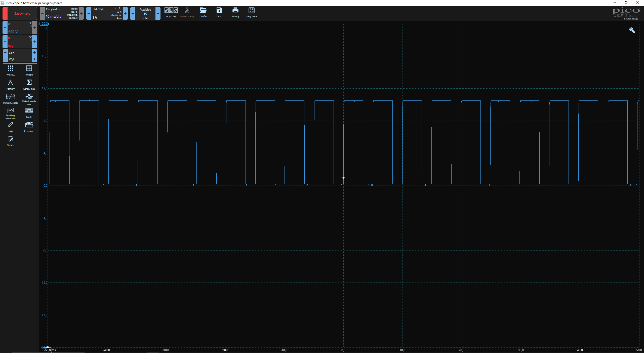Open the Maski mask tool
This screenshot has height=353, width=644.
point(29,113)
